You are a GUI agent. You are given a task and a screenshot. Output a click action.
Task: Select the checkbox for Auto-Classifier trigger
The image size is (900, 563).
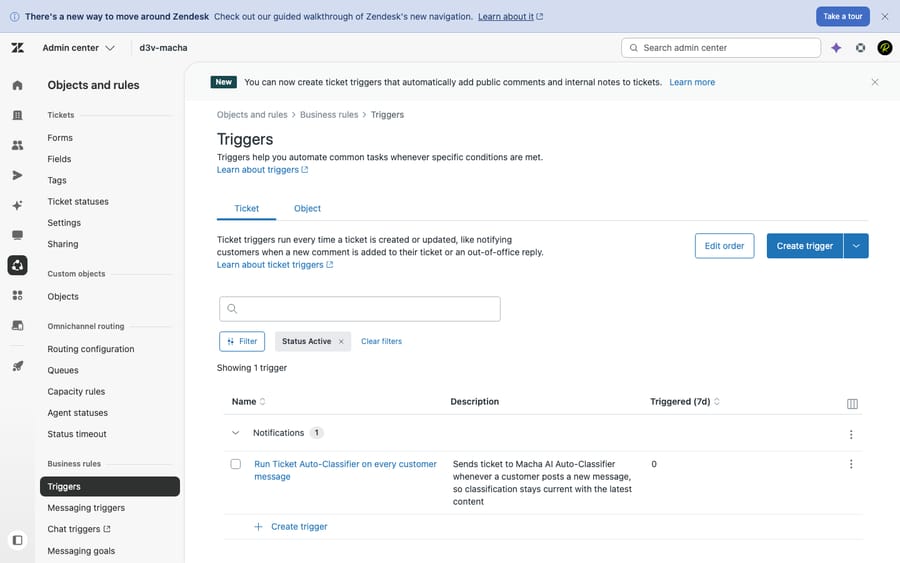click(x=235, y=464)
